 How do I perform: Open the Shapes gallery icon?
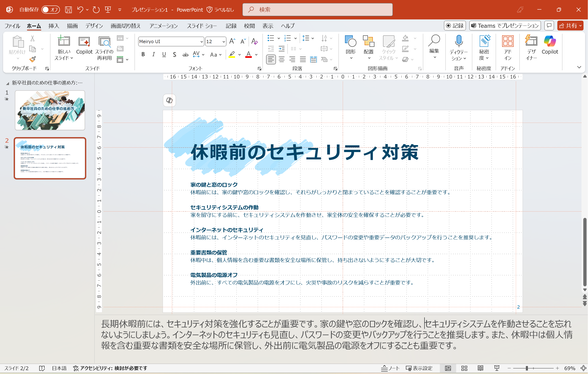pyautogui.click(x=350, y=41)
